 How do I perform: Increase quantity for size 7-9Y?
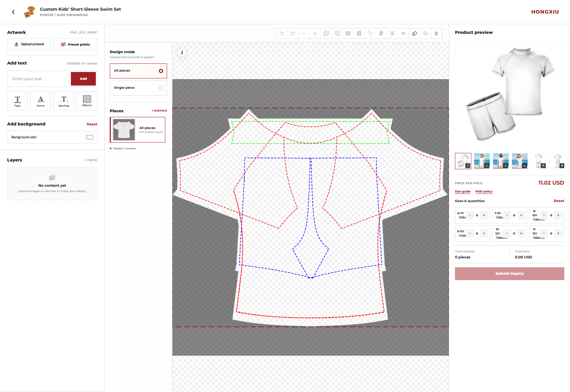click(x=521, y=215)
